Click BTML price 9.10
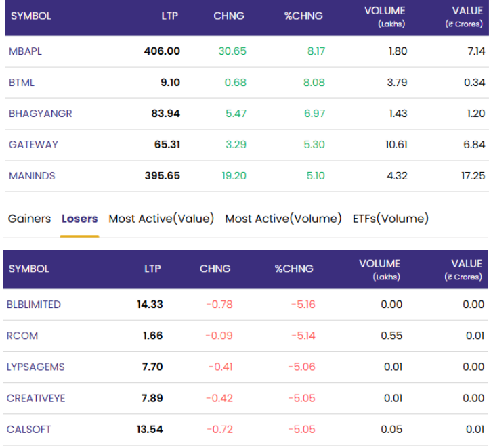Screen dimensions: 491x448 171,83
